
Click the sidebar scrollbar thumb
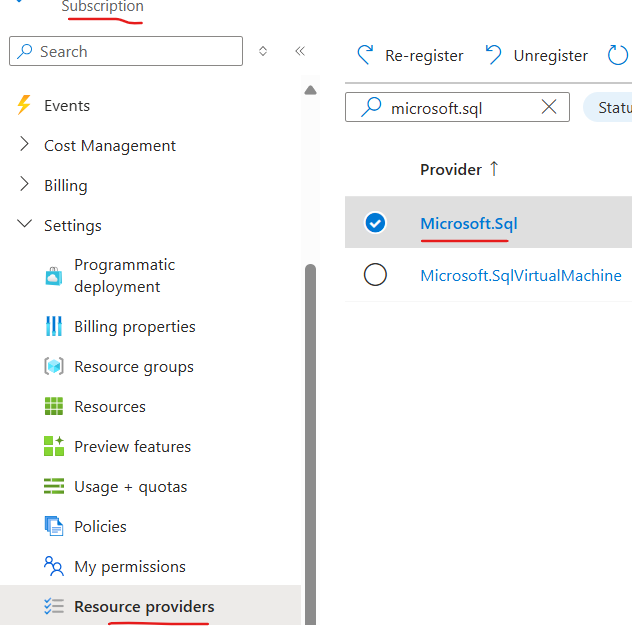310,444
